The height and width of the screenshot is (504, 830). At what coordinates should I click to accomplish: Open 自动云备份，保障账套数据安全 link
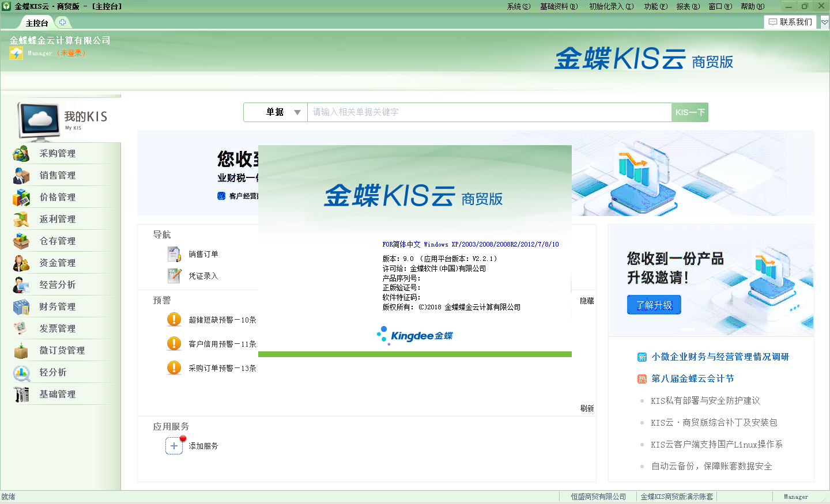[712, 467]
